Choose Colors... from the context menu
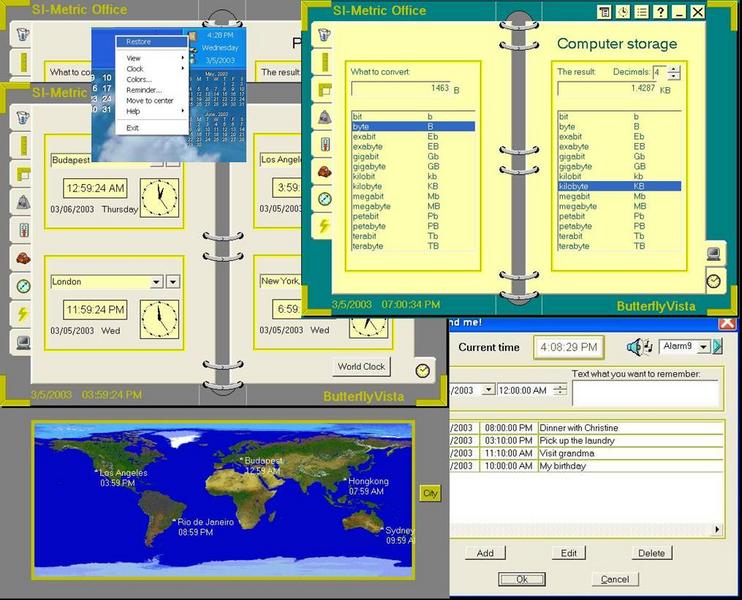Viewport: 742px width, 600px height. click(152, 79)
